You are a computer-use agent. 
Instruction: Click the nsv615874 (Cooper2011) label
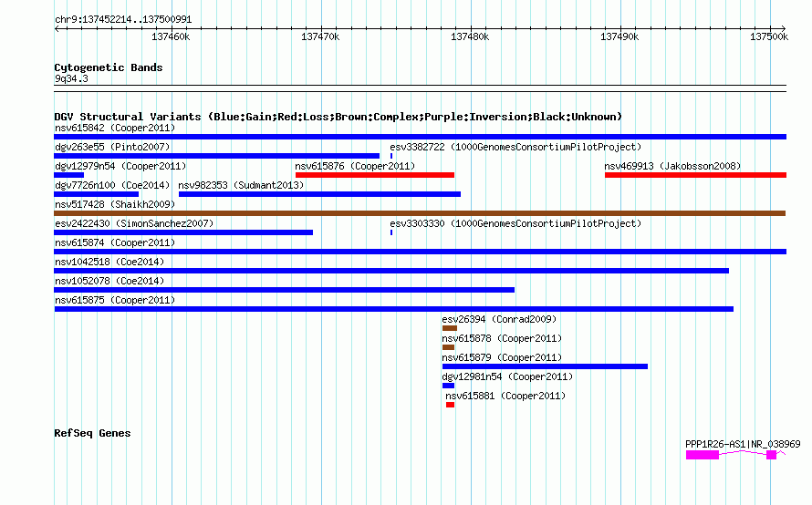click(115, 242)
